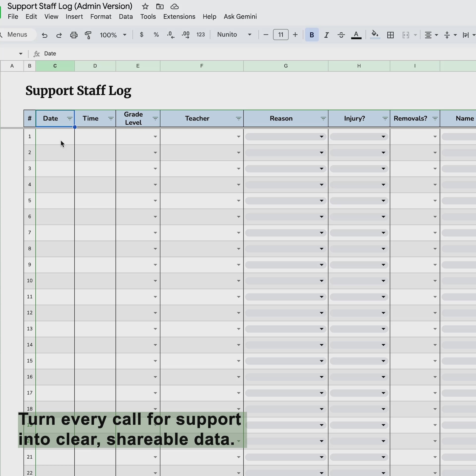Toggle italic formatting button
This screenshot has height=476, width=476.
[x=327, y=35]
